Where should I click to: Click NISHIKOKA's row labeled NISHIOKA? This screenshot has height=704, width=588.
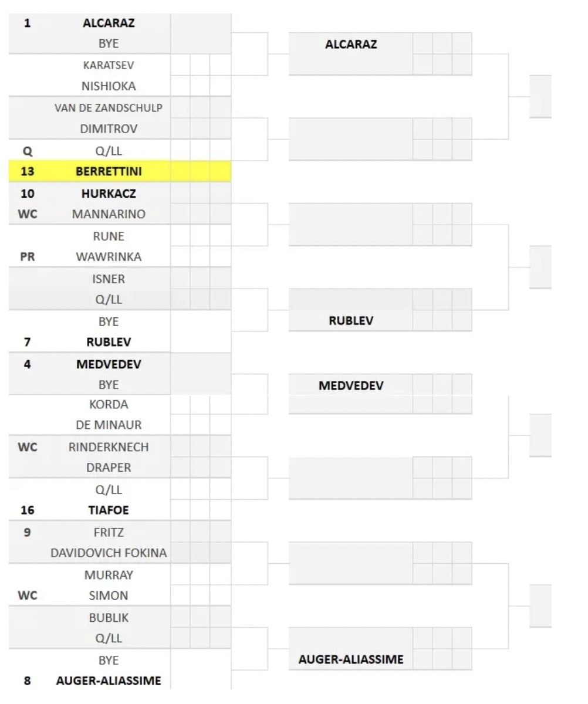(109, 86)
